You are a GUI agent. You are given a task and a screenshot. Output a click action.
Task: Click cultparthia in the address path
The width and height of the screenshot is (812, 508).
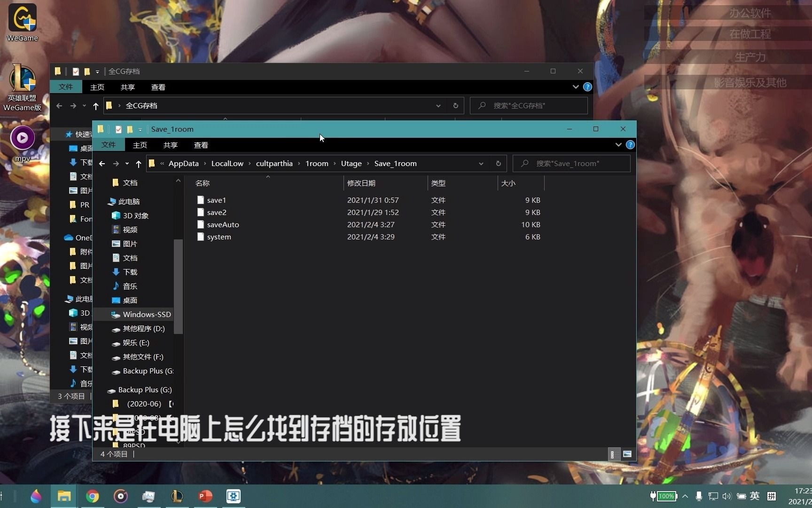(274, 164)
